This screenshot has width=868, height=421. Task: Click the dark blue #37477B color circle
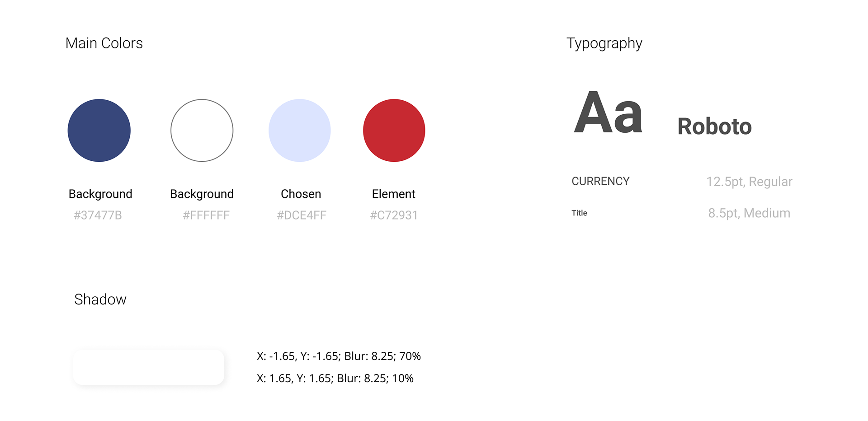click(99, 131)
